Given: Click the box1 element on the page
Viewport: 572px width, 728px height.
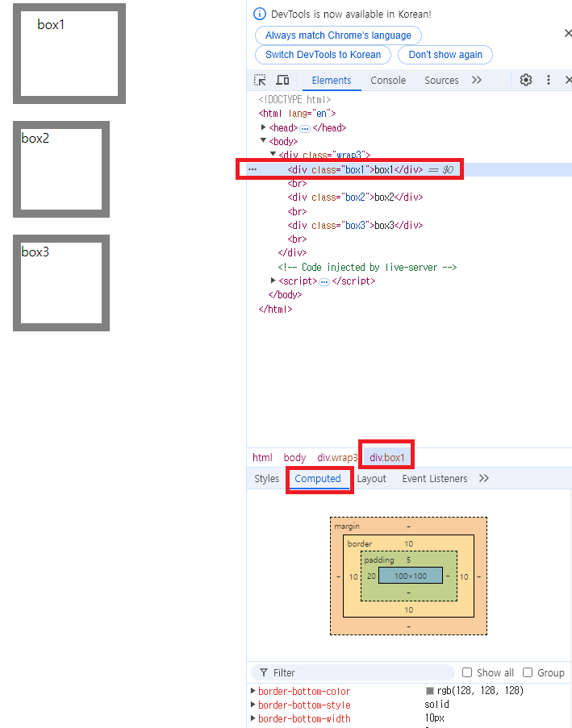Looking at the screenshot, I should click(69, 53).
